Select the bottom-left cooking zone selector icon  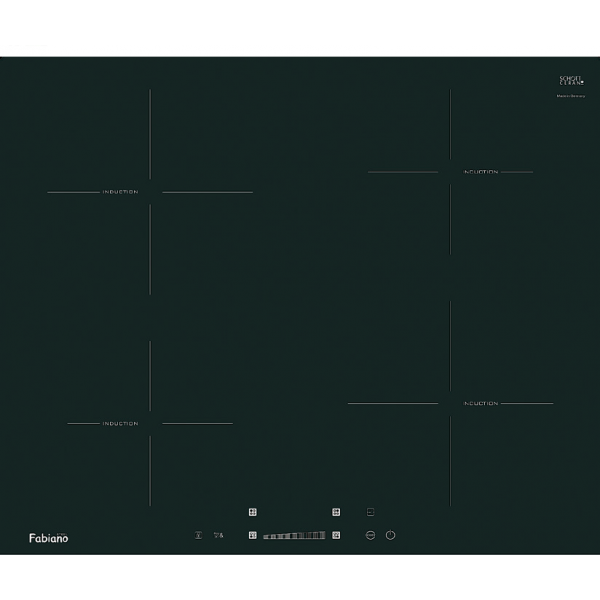(x=253, y=535)
